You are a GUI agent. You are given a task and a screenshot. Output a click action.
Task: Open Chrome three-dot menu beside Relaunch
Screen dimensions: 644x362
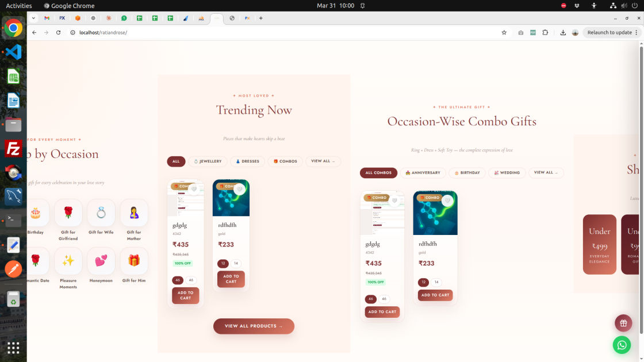pyautogui.click(x=636, y=33)
